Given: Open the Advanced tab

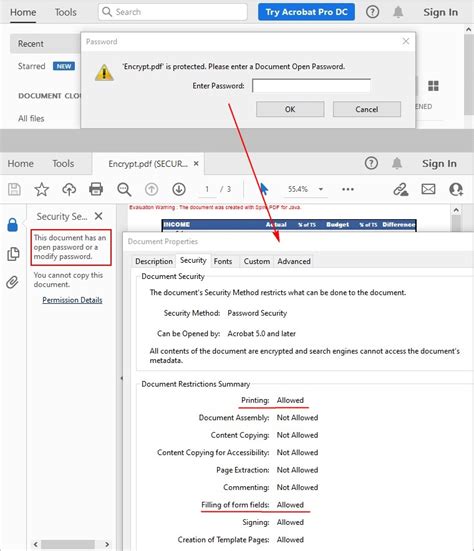Looking at the screenshot, I should pos(294,261).
